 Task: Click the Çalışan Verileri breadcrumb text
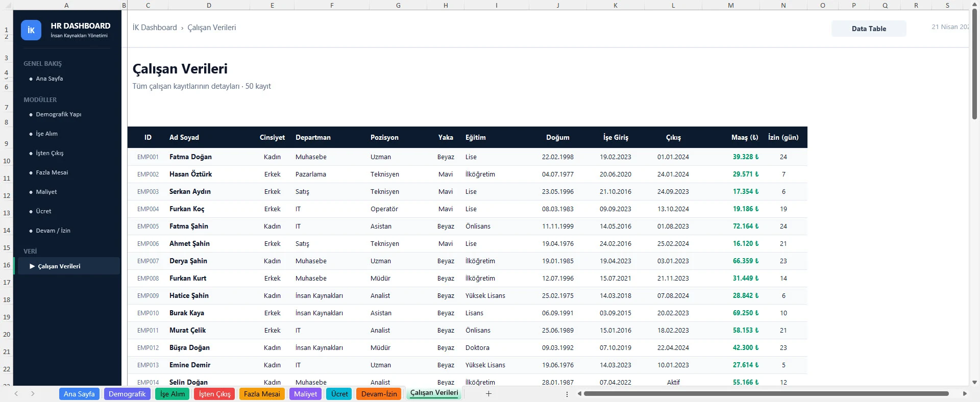tap(211, 28)
